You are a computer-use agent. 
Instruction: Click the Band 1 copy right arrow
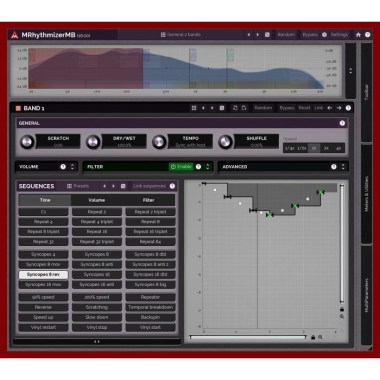point(339,108)
